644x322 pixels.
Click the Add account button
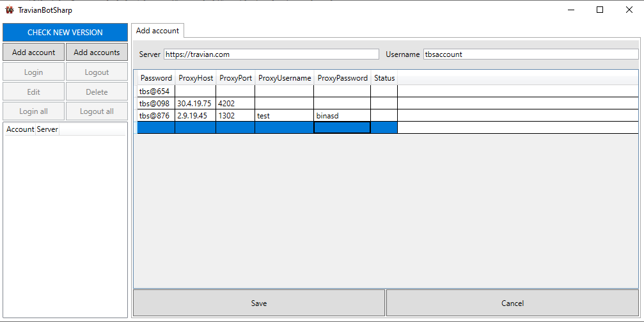tap(34, 52)
